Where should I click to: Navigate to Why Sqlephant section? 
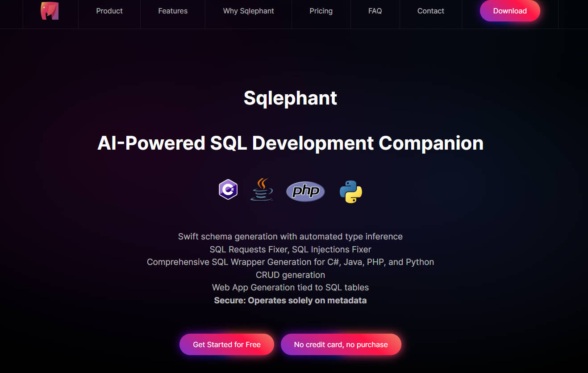[x=248, y=11]
